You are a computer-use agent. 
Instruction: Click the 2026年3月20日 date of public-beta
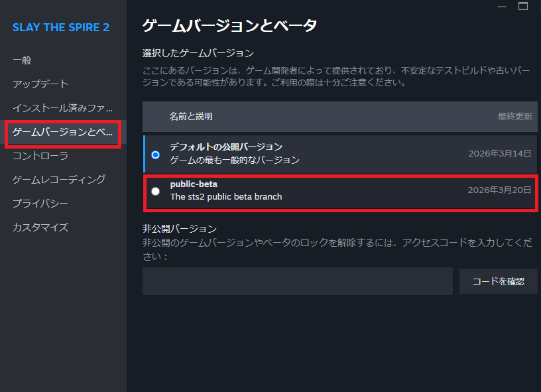499,190
